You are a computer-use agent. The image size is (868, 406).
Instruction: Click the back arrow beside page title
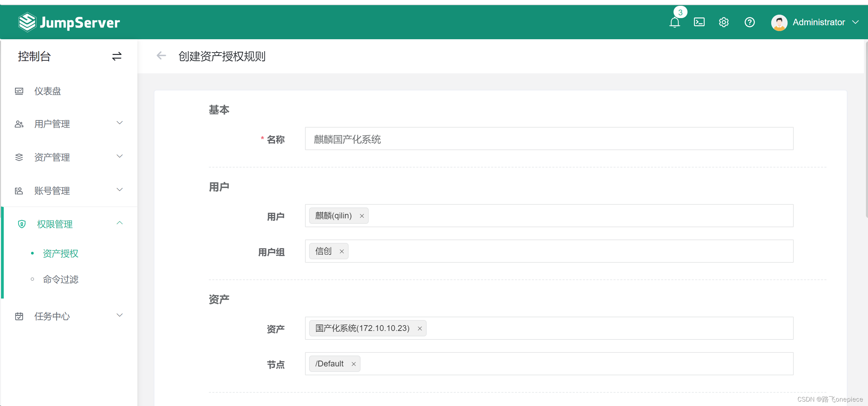pos(161,56)
